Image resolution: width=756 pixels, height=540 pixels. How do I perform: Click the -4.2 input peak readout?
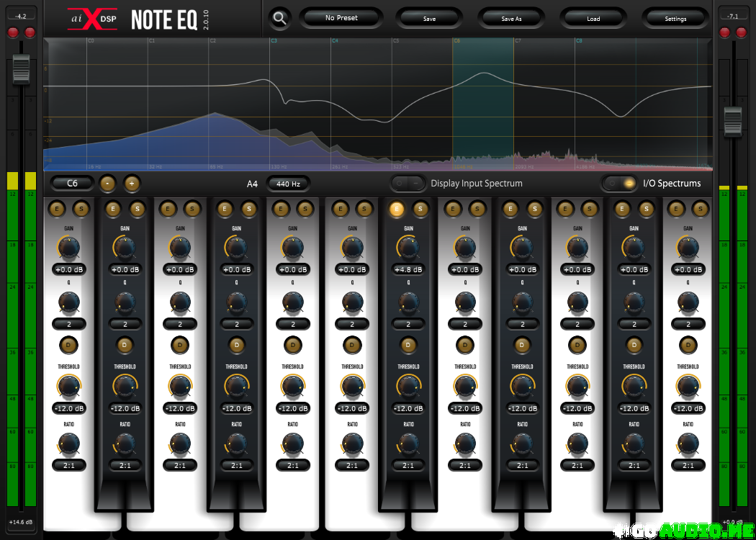(21, 16)
